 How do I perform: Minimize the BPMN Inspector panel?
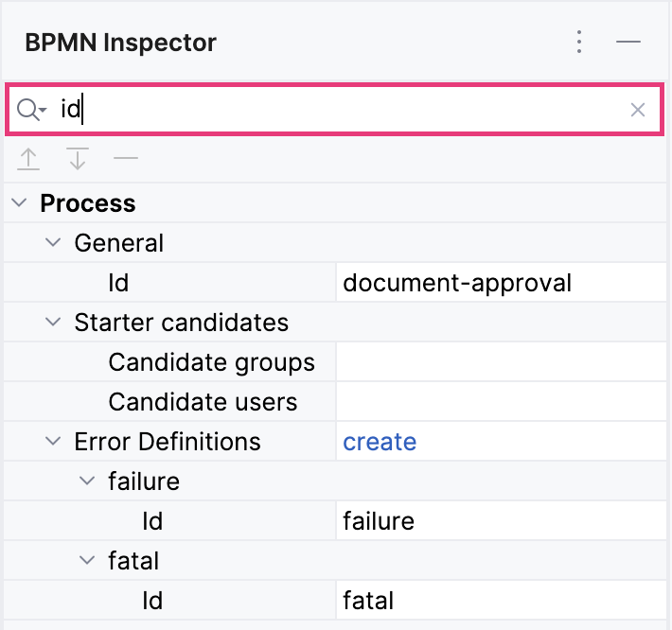pos(628,43)
